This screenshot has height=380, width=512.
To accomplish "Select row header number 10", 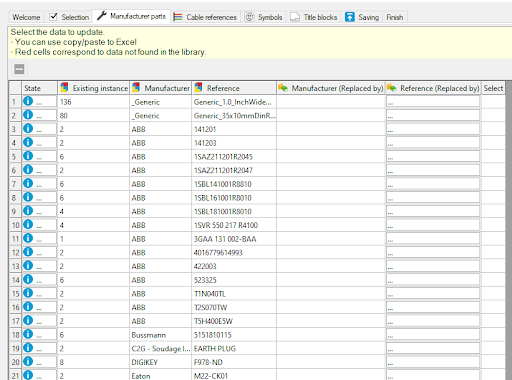I will [15, 225].
